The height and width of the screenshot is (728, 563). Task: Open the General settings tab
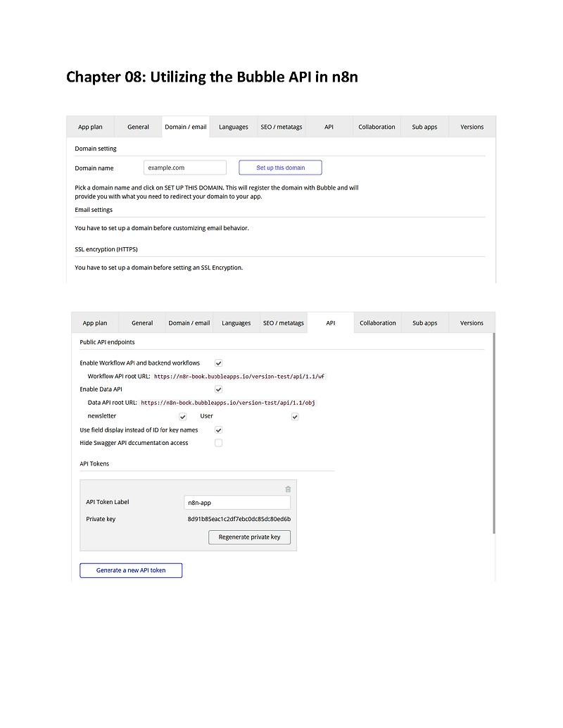point(141,322)
